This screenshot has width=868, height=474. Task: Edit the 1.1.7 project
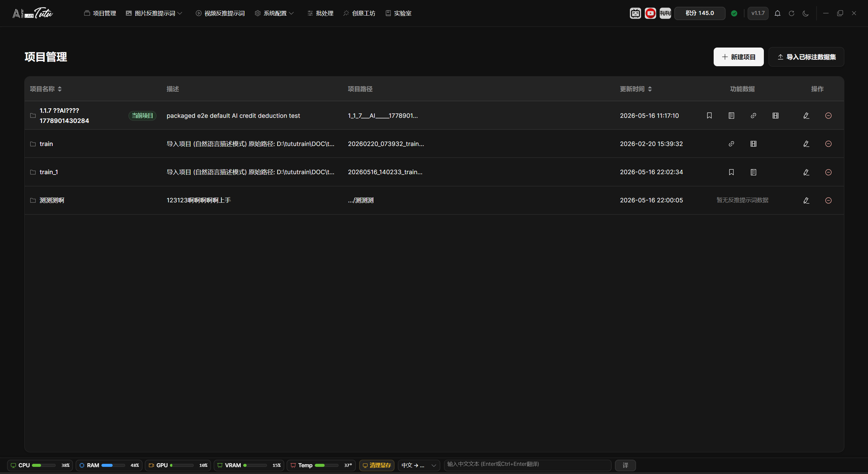tap(806, 115)
